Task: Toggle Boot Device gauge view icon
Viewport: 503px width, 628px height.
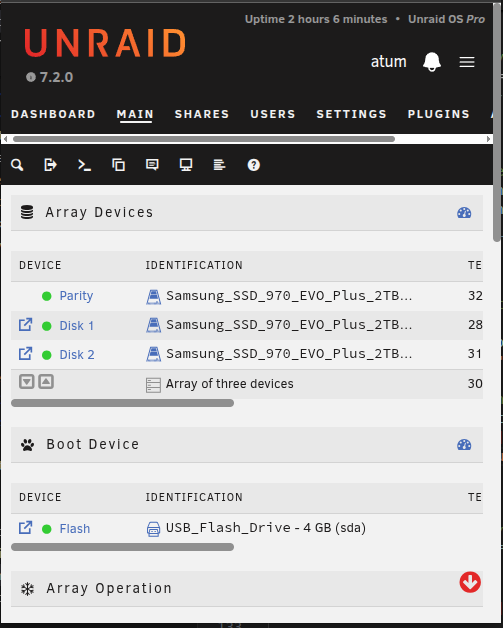Action: (464, 445)
